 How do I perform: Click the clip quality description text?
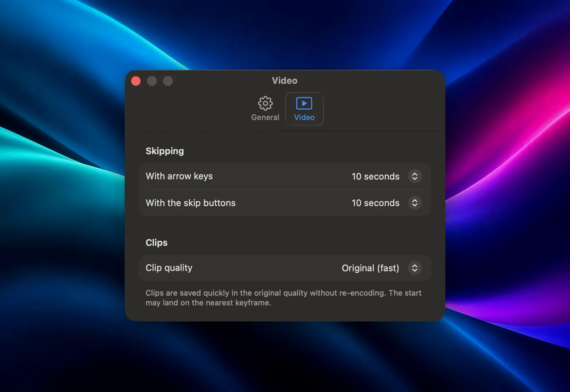283,298
